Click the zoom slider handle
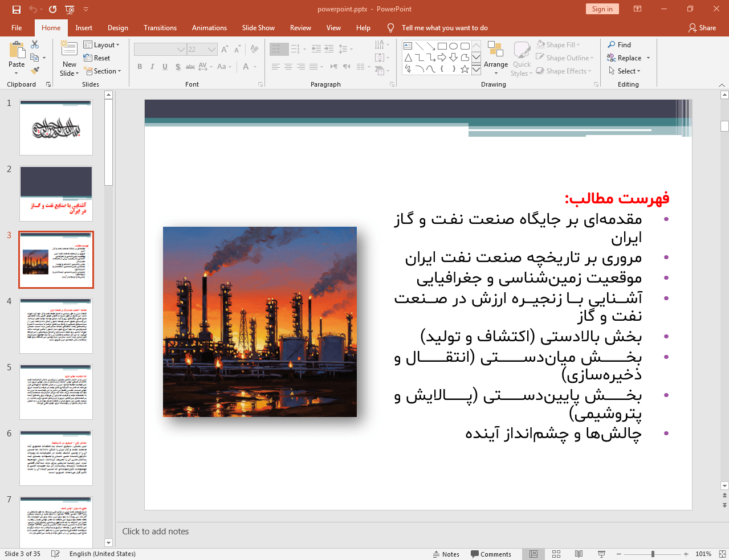 click(653, 554)
